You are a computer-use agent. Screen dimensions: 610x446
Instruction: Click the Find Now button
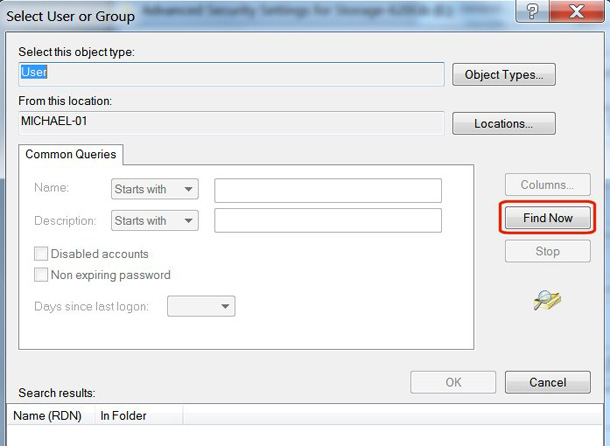tap(548, 218)
